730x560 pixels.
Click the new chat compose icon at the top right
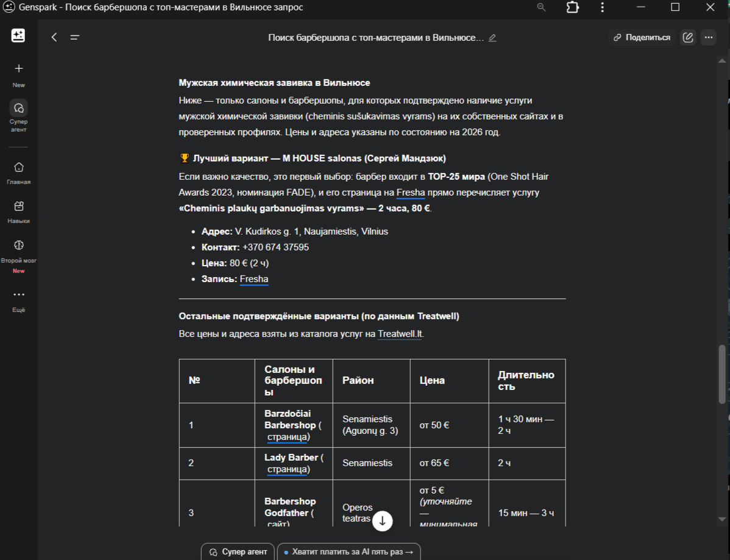pos(687,37)
